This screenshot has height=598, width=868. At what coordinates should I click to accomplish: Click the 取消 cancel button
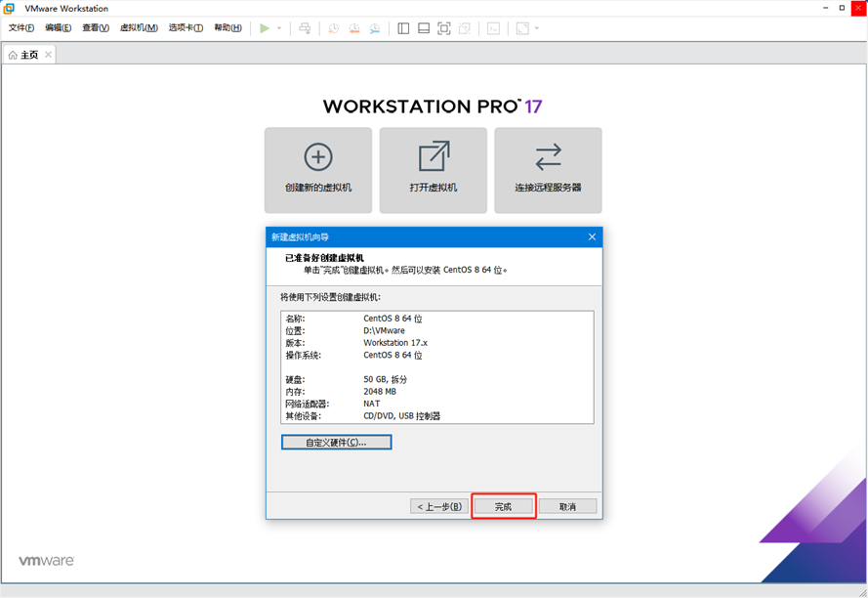(x=568, y=506)
